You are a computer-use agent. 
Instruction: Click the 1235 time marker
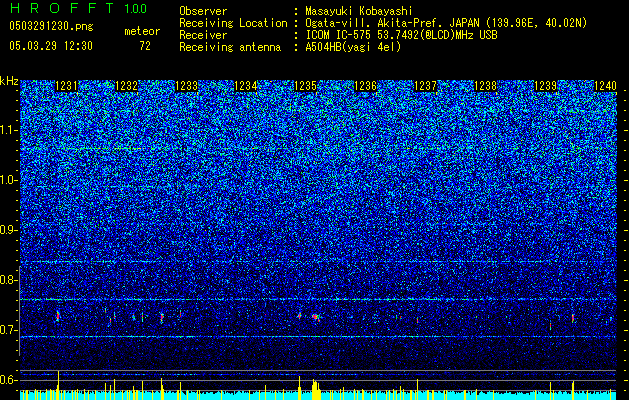[x=306, y=86]
